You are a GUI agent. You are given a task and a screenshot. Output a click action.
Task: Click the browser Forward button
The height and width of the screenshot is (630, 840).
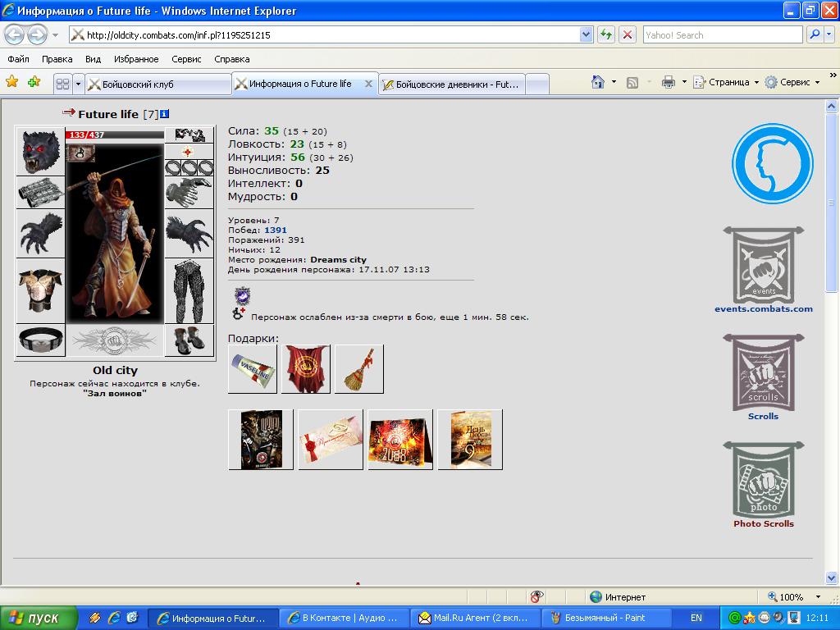pyautogui.click(x=36, y=34)
